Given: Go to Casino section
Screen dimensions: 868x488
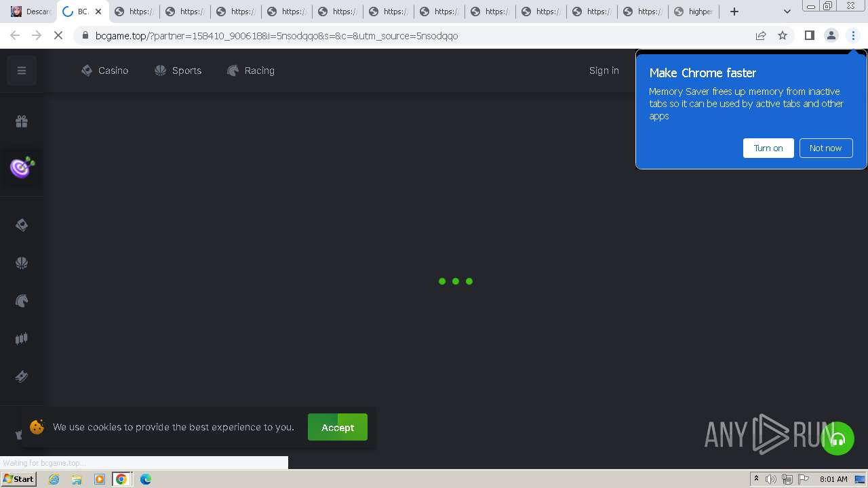Looking at the screenshot, I should [104, 70].
